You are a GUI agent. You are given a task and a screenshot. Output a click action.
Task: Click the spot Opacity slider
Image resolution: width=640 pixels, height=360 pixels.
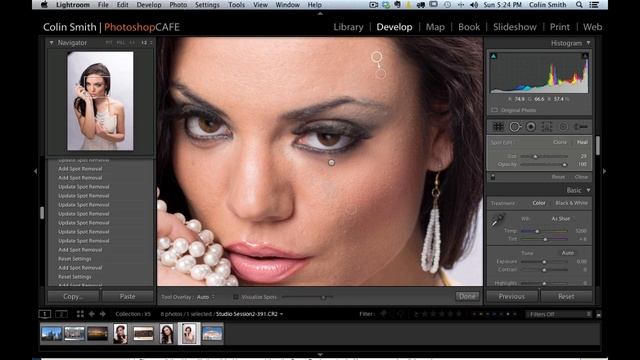click(x=543, y=164)
